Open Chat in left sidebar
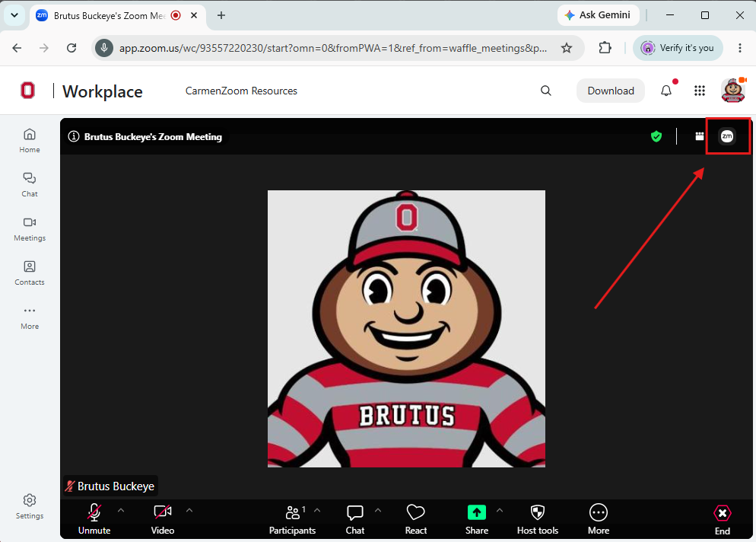The height and width of the screenshot is (542, 756). point(30,184)
